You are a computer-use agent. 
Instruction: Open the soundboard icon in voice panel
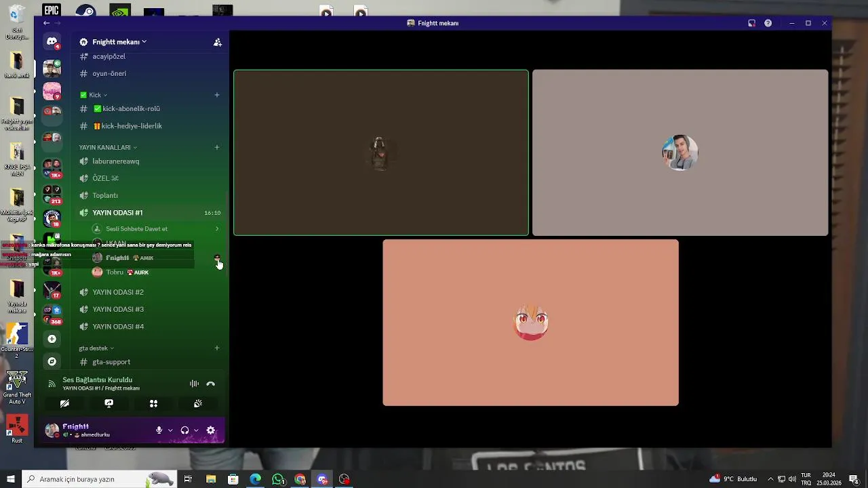pos(198,403)
